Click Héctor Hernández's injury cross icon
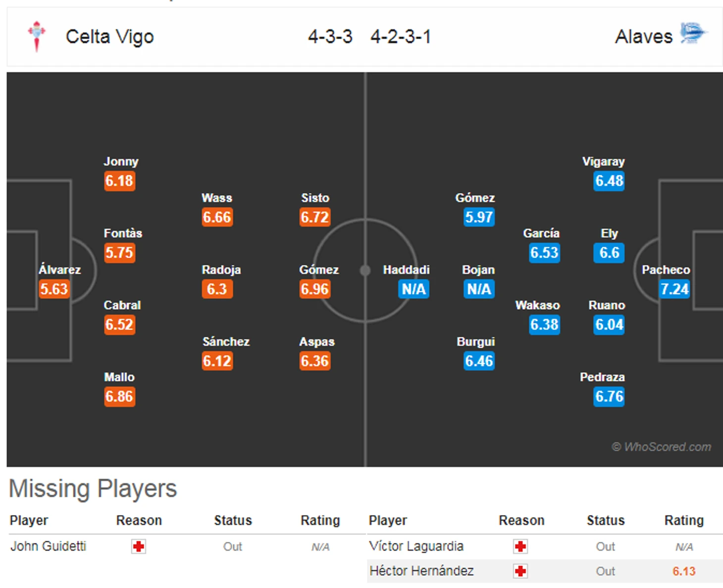The width and height of the screenshot is (723, 588). pyautogui.click(x=520, y=571)
